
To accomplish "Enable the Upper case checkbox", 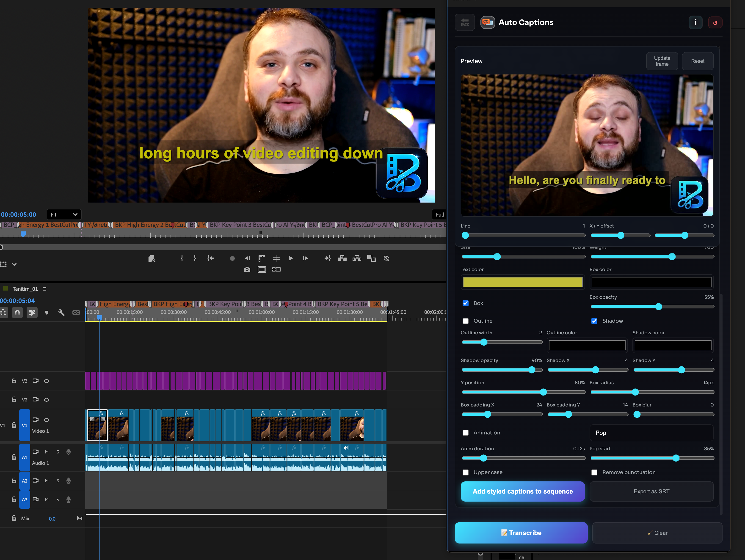I will 466,472.
